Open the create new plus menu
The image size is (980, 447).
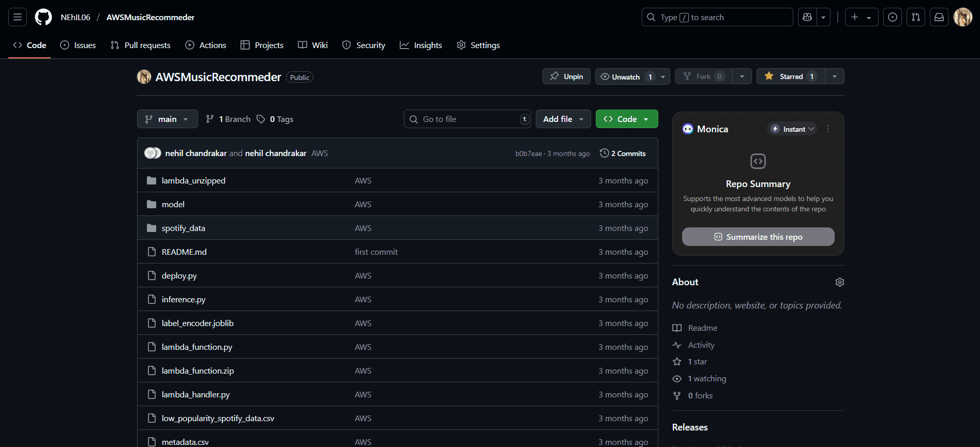pos(862,17)
